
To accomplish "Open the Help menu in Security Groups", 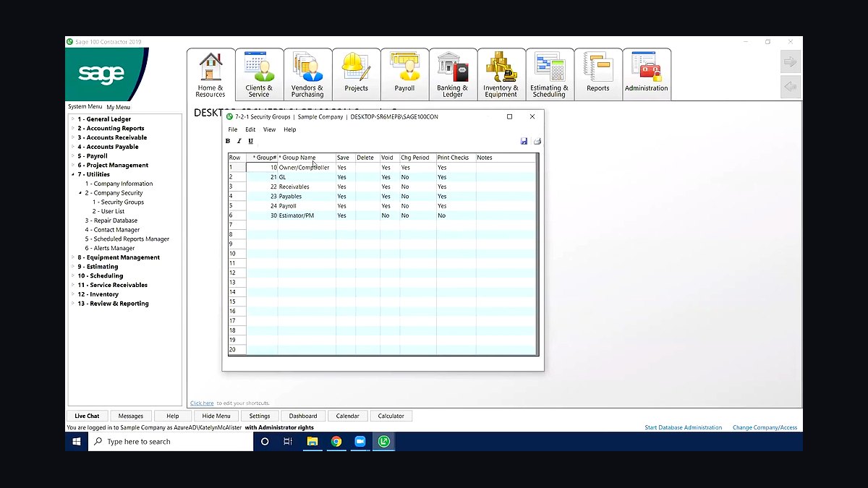I will coord(290,129).
